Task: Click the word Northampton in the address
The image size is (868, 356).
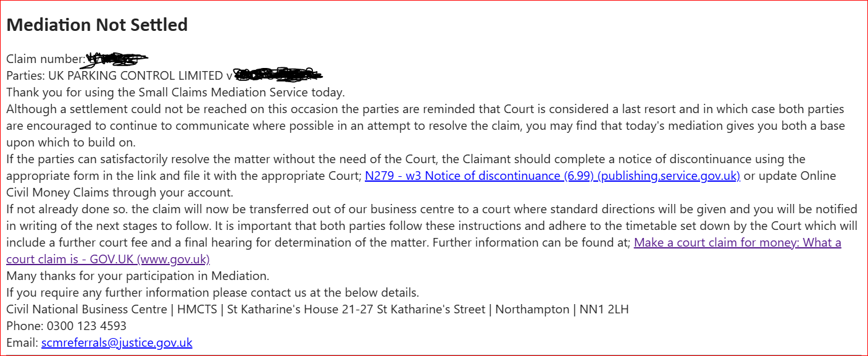Action: tap(531, 309)
